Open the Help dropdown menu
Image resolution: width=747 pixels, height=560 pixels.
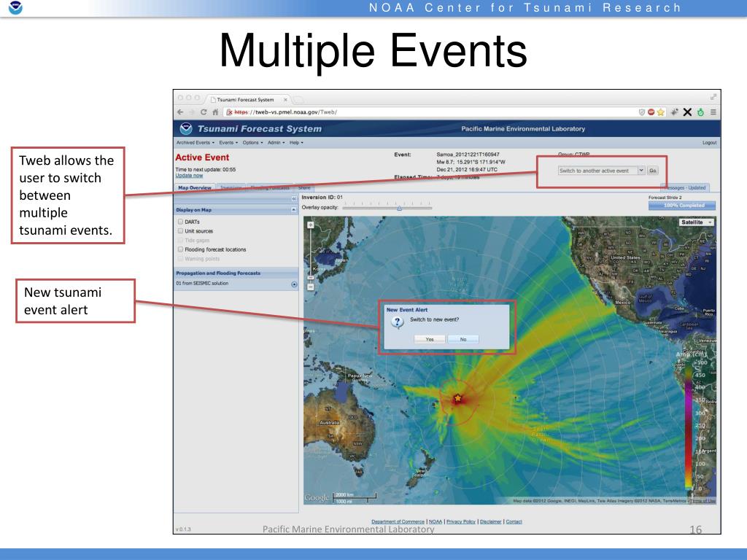(x=296, y=142)
